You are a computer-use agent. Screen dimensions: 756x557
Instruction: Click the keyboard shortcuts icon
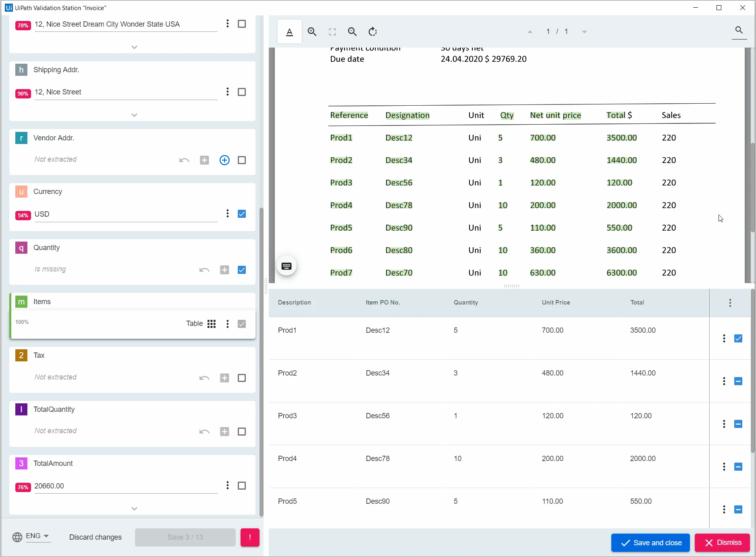coord(287,266)
